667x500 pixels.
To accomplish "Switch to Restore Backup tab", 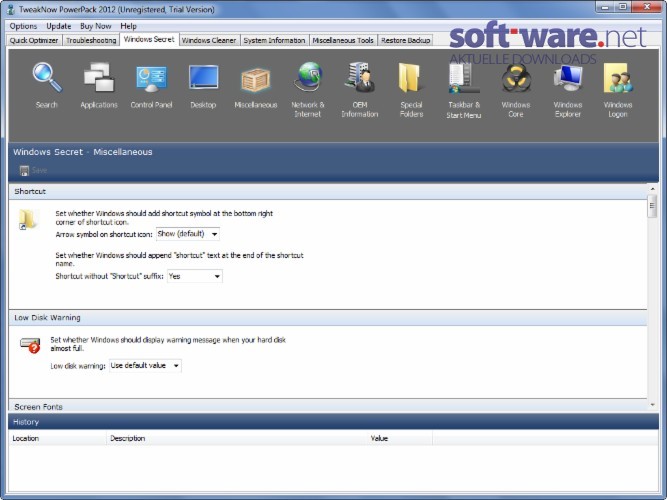I will [x=405, y=40].
